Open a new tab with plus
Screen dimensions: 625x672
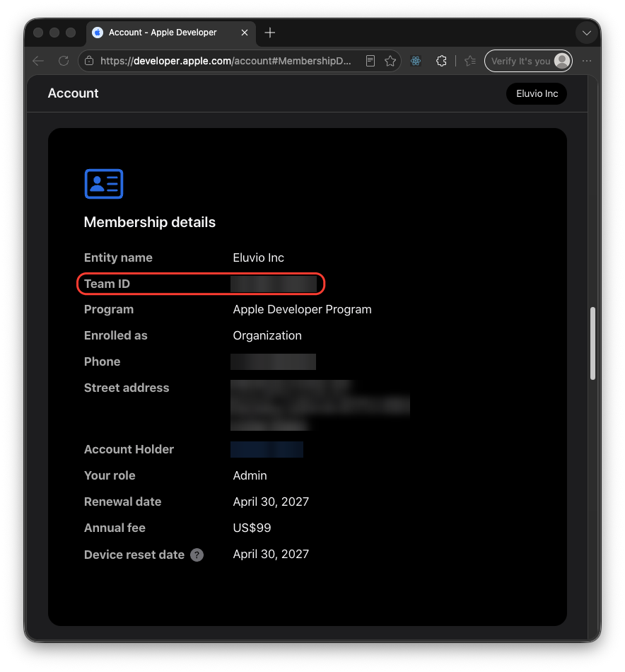270,33
